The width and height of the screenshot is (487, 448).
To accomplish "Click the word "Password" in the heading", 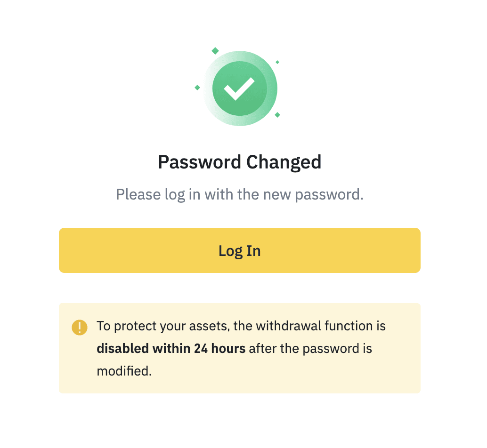I will 200,162.
